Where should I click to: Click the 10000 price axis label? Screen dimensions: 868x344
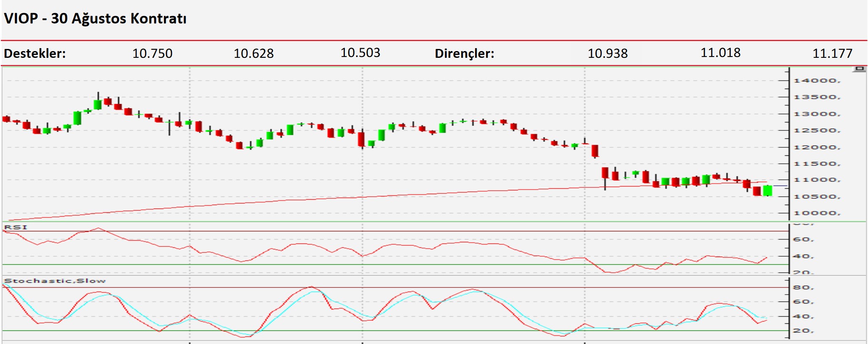tap(817, 213)
